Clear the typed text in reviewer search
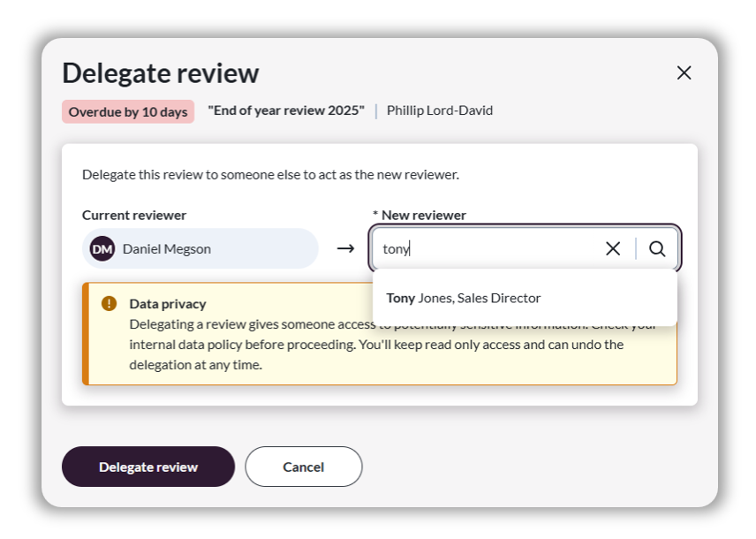Viewport: 756px width, 539px height. click(x=613, y=249)
